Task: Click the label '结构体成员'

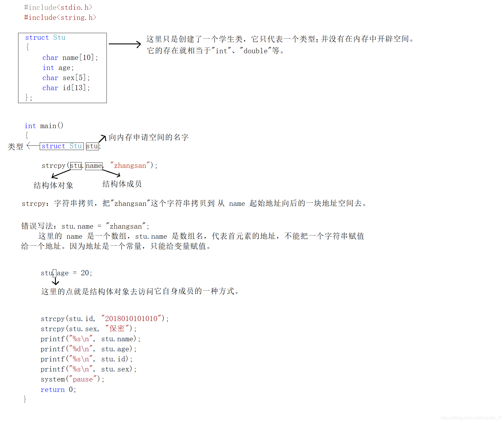Action: pyautogui.click(x=122, y=184)
